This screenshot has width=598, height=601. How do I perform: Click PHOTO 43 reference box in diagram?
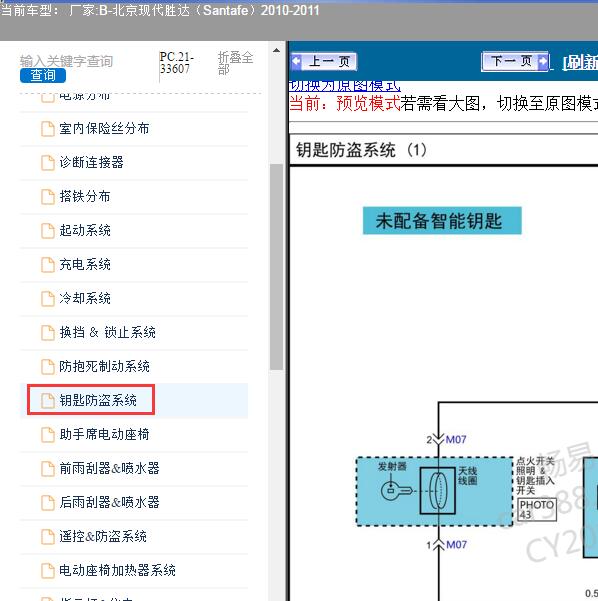pos(537,509)
